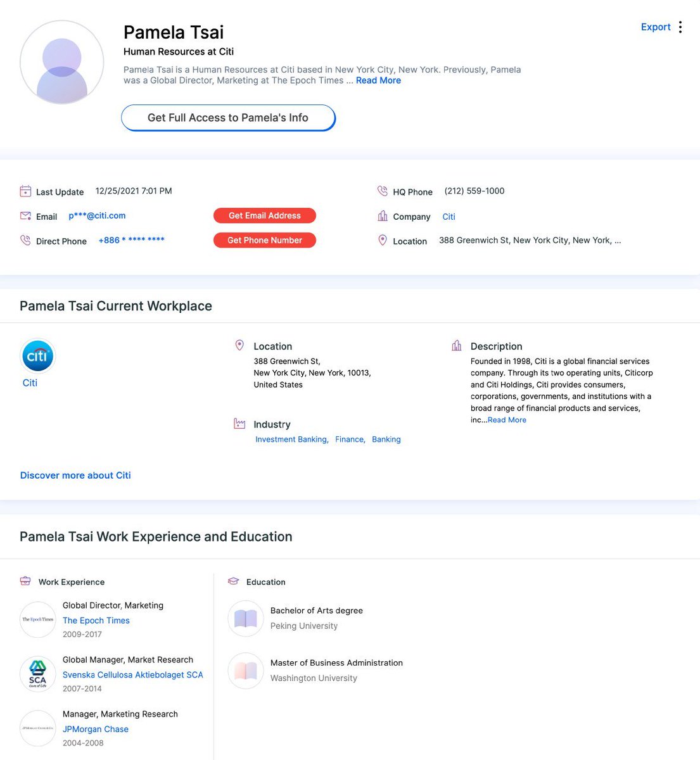Image resolution: width=700 pixels, height=760 pixels.
Task: Click the Email envelope icon
Action: point(25,216)
